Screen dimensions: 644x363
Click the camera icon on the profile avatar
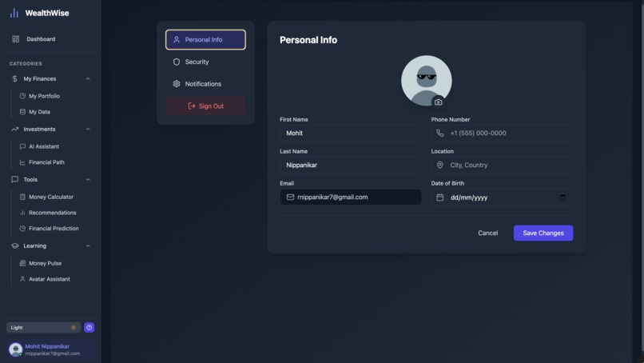438,102
